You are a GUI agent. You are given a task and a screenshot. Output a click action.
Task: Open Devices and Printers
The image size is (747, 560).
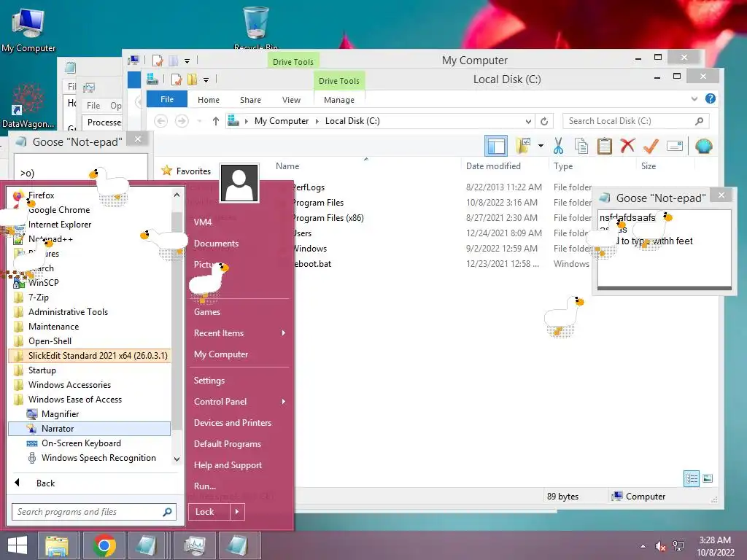pyautogui.click(x=233, y=423)
